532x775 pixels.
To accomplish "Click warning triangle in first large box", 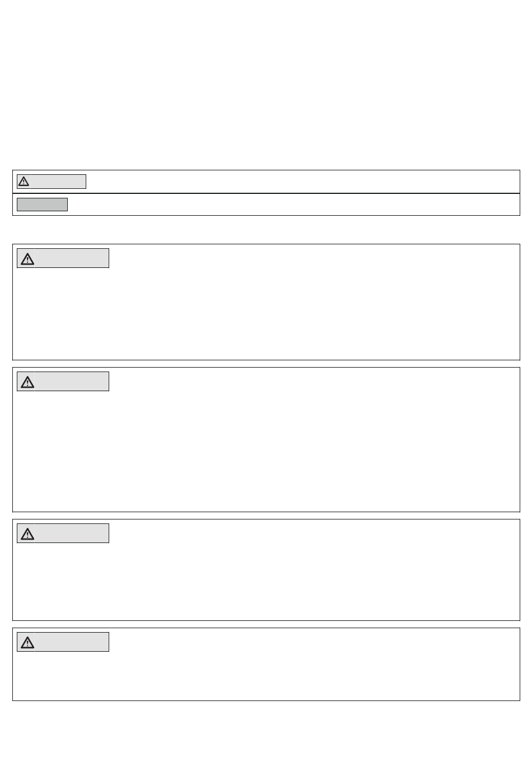I will (27, 259).
